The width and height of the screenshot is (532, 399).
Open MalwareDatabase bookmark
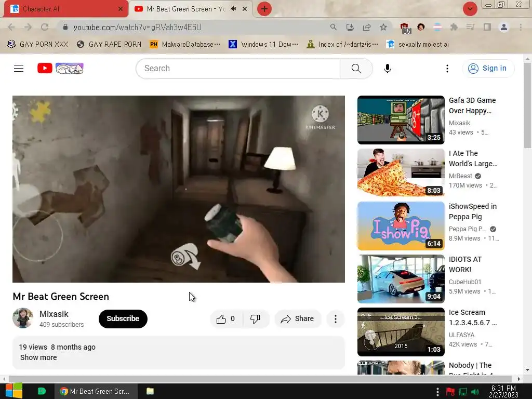(185, 45)
